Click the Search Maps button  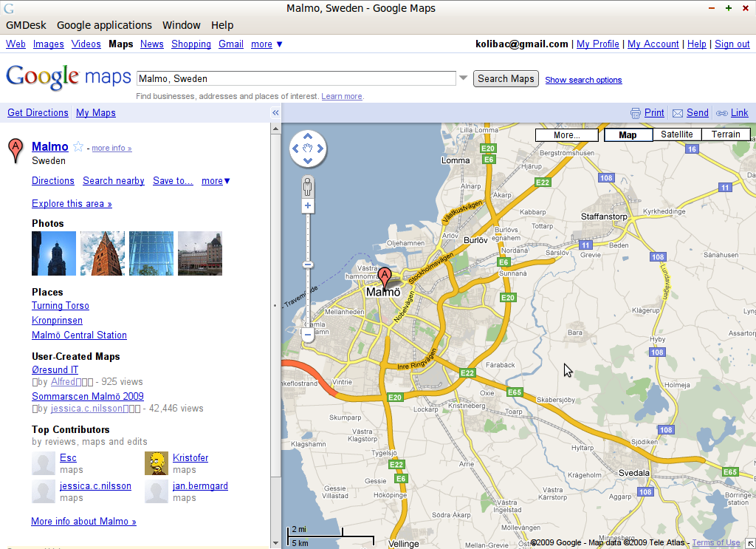tap(506, 78)
